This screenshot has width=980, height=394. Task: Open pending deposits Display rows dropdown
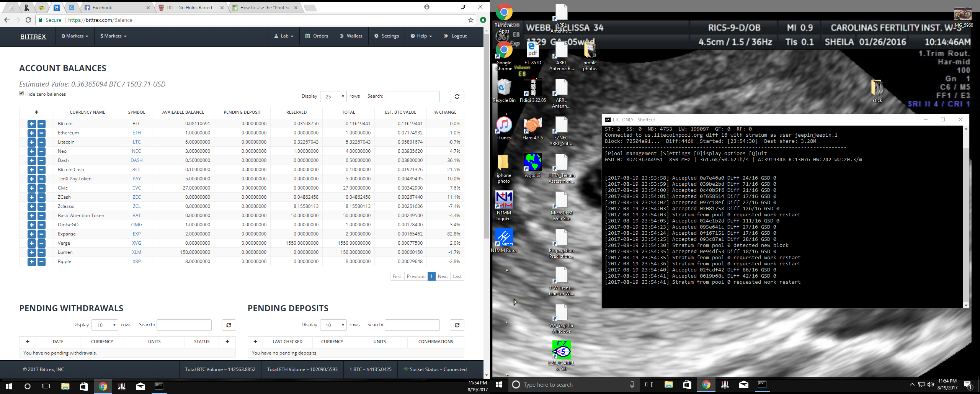(333, 325)
